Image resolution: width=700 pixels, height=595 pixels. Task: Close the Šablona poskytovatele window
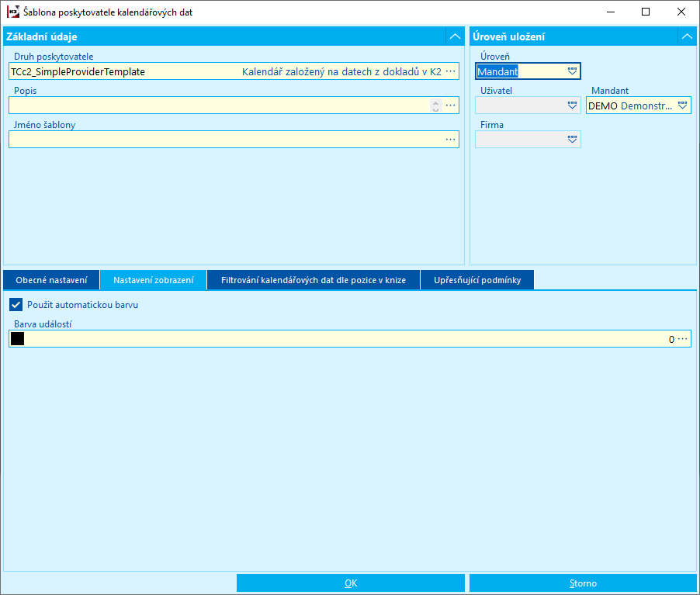[681, 12]
